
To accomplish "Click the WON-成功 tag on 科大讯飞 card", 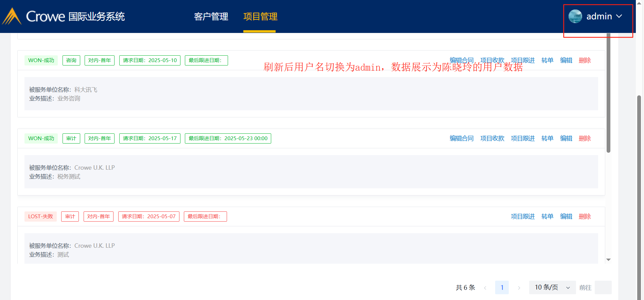I will [x=41, y=60].
